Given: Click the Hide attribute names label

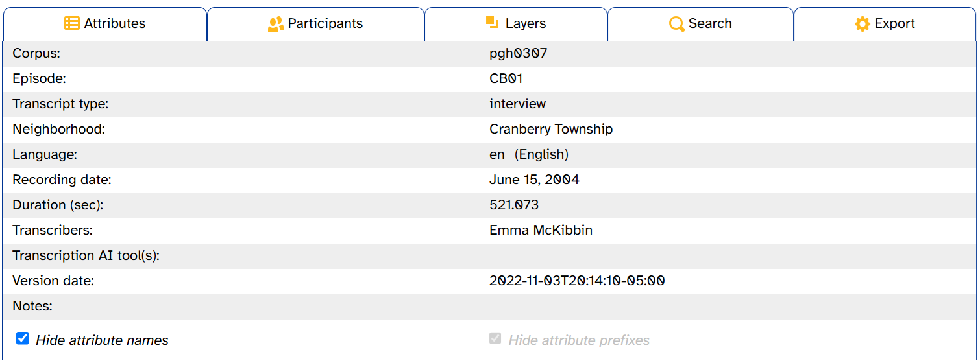Looking at the screenshot, I should [102, 340].
